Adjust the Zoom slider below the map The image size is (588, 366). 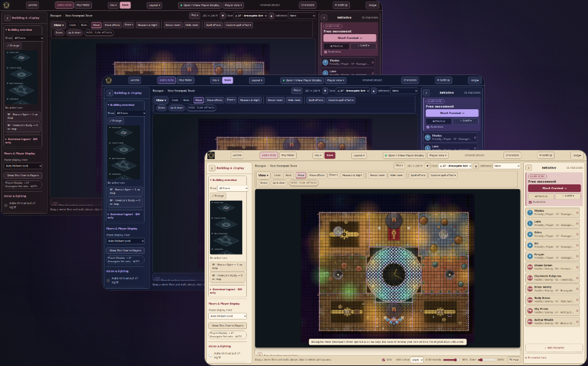click(x=487, y=360)
